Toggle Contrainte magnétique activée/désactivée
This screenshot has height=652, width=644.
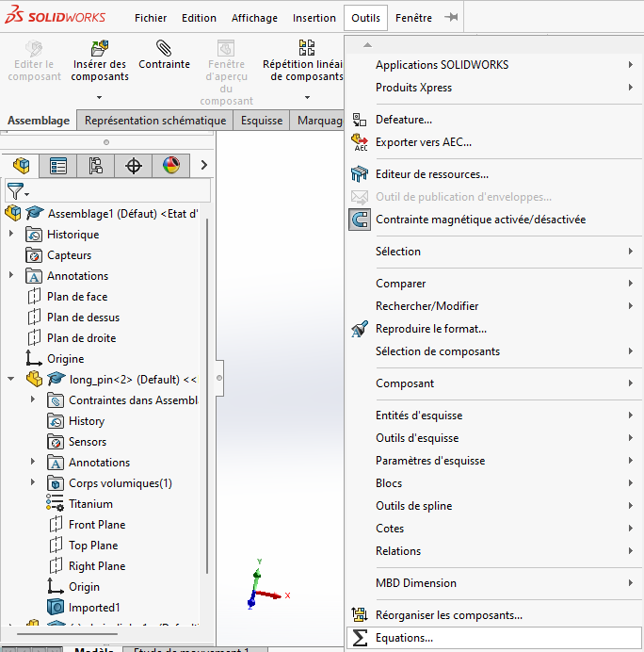tap(480, 220)
